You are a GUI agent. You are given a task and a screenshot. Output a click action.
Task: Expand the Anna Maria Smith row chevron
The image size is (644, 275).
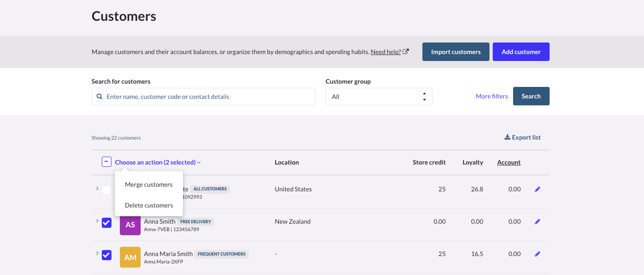pos(97,253)
